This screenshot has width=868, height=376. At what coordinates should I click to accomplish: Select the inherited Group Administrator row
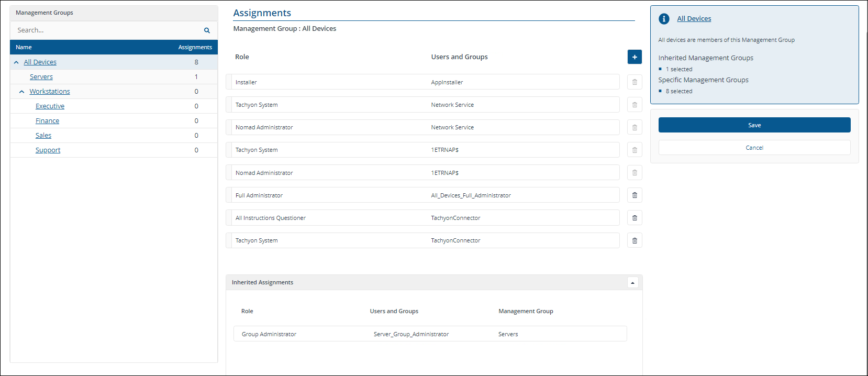429,334
